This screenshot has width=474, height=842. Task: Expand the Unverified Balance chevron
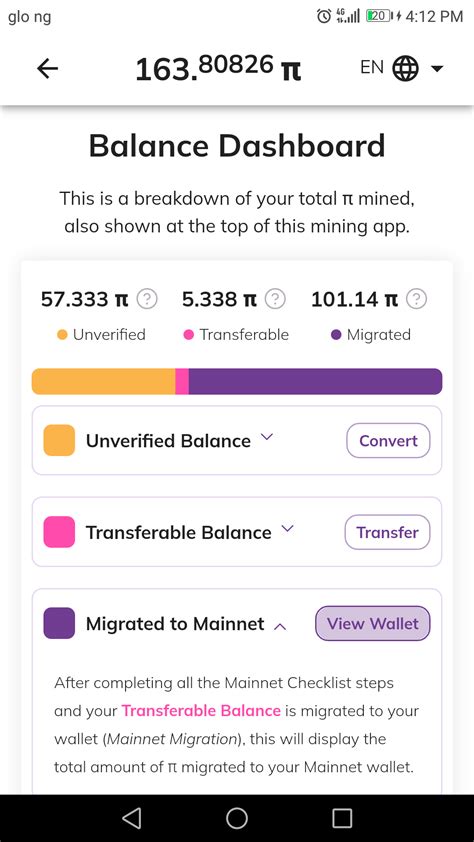coord(266,437)
